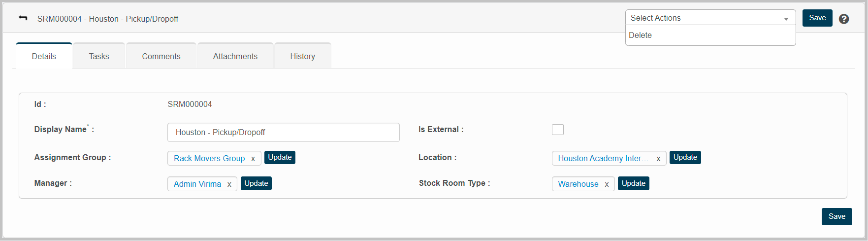The height and width of the screenshot is (241, 868).
Task: View the History tab
Action: click(x=302, y=56)
